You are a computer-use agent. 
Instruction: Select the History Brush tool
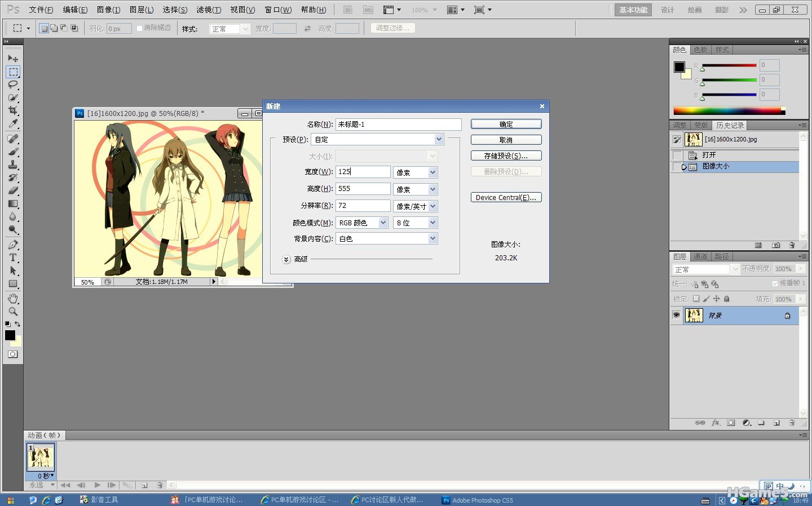pos(13,177)
